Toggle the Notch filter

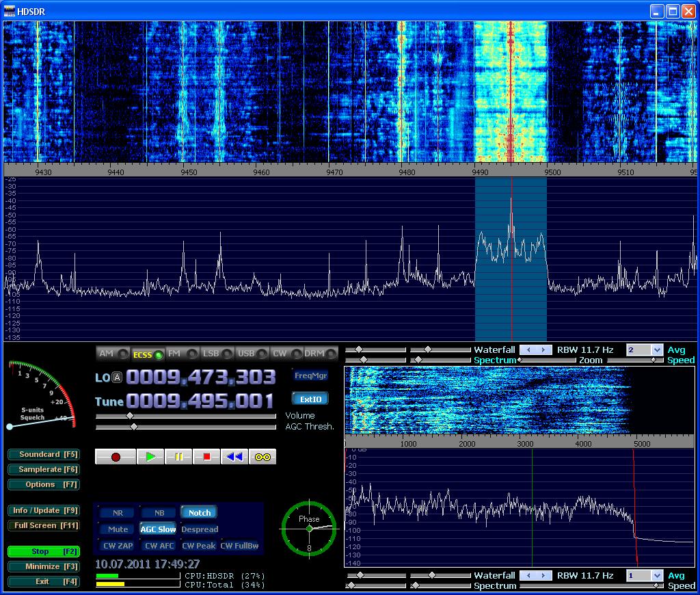[x=199, y=512]
